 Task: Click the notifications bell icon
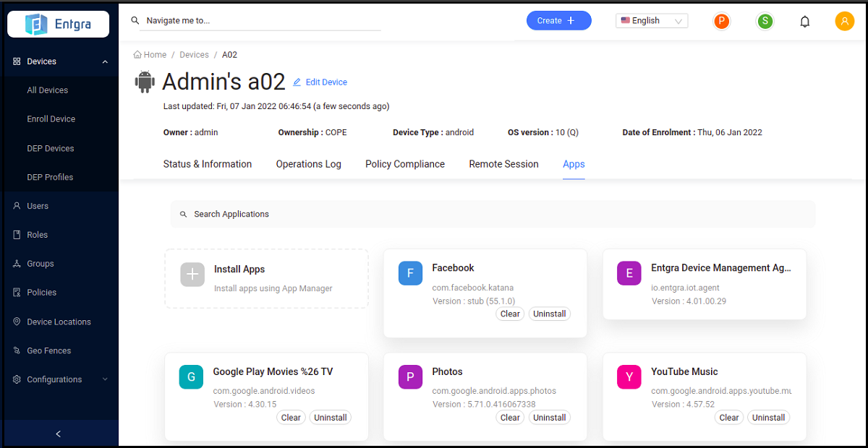coord(804,22)
